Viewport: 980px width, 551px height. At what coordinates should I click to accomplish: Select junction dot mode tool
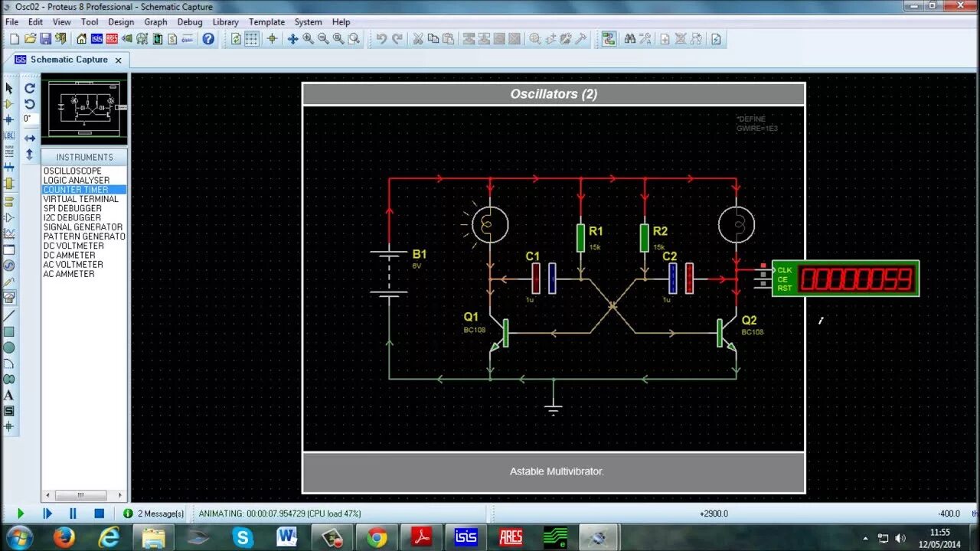(9, 119)
